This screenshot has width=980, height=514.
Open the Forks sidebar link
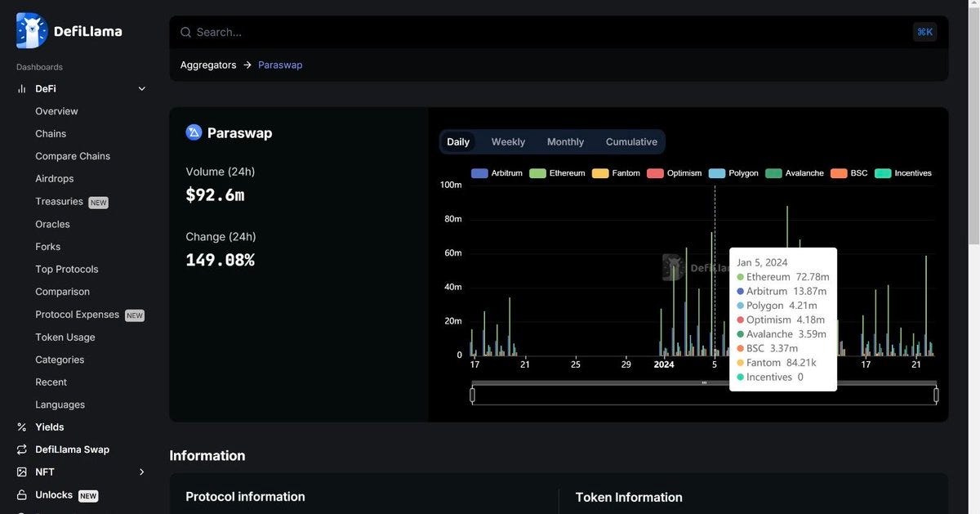[x=48, y=246]
